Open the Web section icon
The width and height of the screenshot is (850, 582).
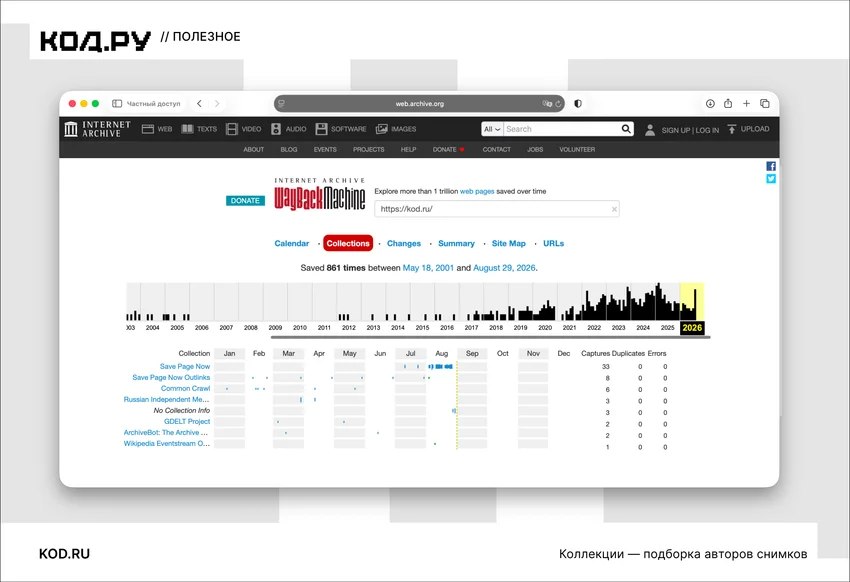[x=147, y=129]
